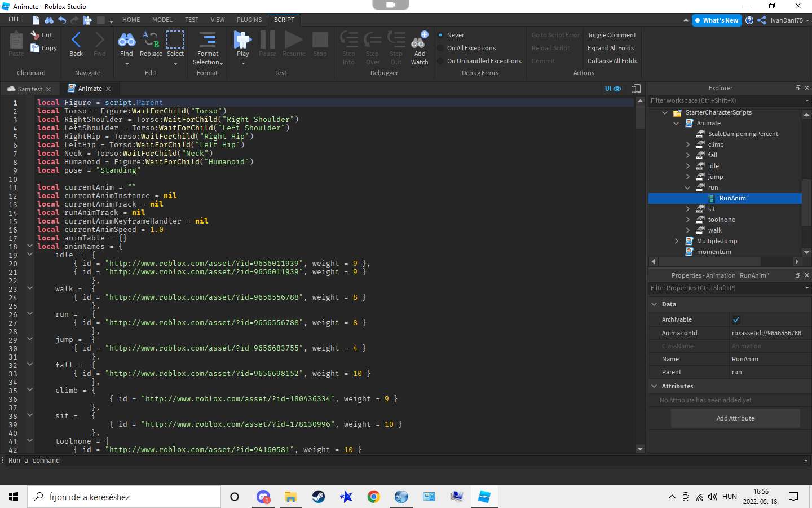Uncheck the Archivable property checkbox

point(736,319)
